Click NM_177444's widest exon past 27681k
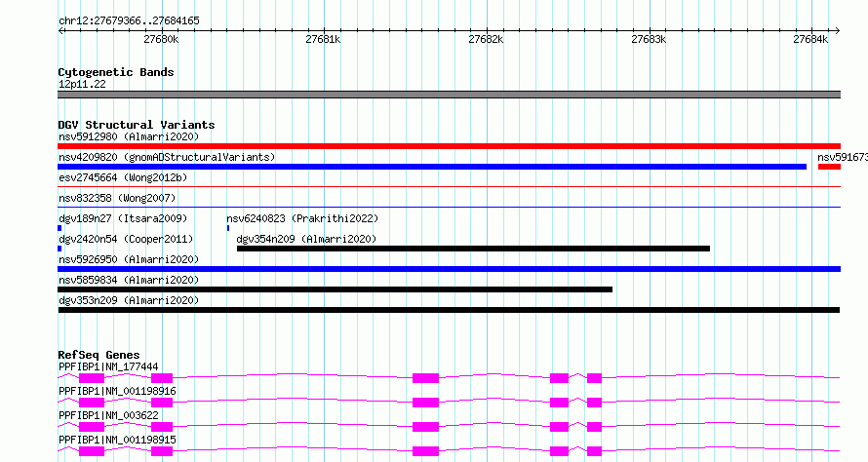The width and height of the screenshot is (868, 462). 425,378
